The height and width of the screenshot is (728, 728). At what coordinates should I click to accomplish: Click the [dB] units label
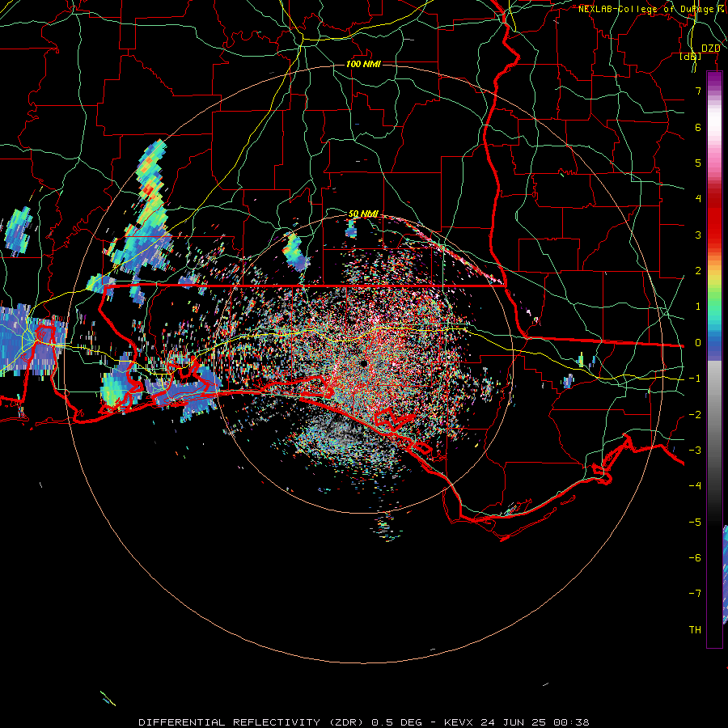click(x=691, y=57)
